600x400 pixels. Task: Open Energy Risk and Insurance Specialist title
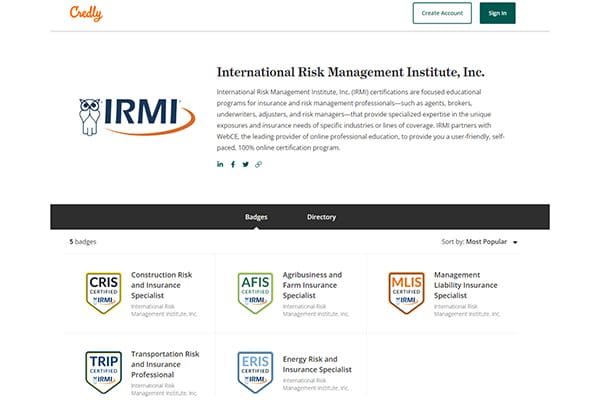click(x=317, y=364)
